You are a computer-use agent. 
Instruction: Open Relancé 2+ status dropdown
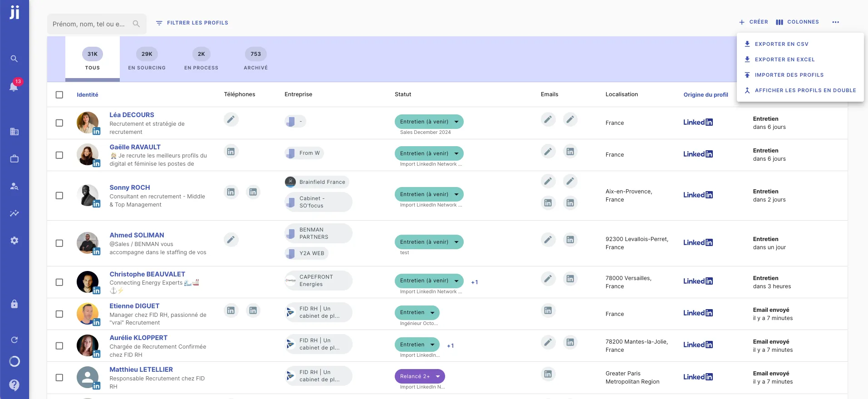[438, 376]
